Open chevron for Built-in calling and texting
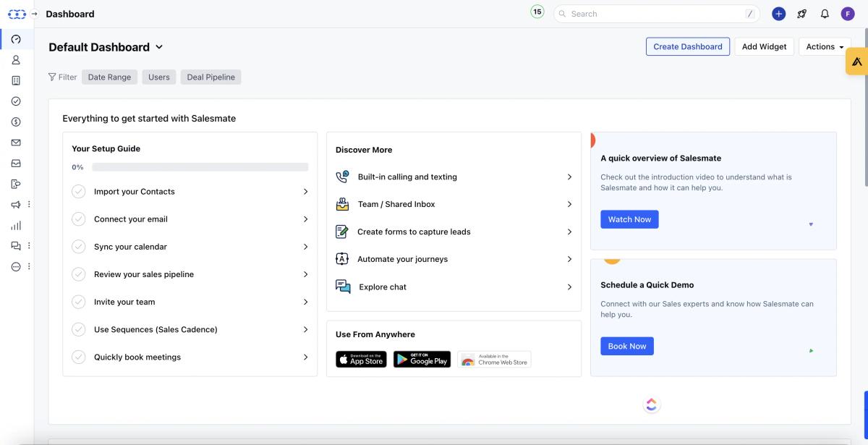This screenshot has width=868, height=445. coord(569,177)
